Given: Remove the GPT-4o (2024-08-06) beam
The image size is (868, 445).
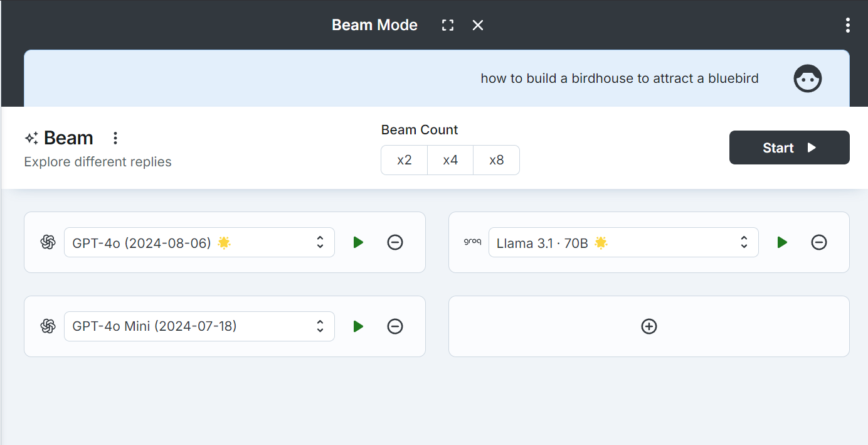Looking at the screenshot, I should click(395, 242).
